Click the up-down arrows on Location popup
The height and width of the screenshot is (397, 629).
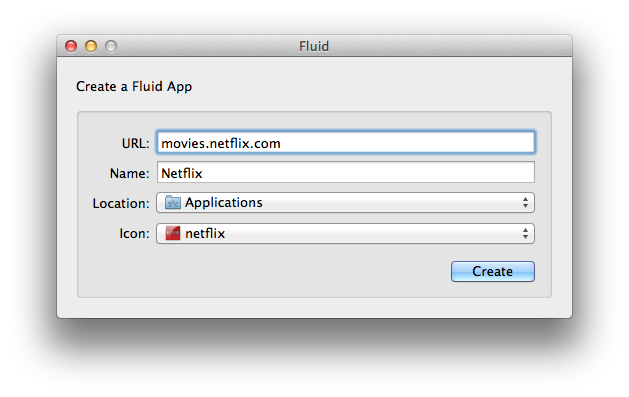[x=525, y=203]
